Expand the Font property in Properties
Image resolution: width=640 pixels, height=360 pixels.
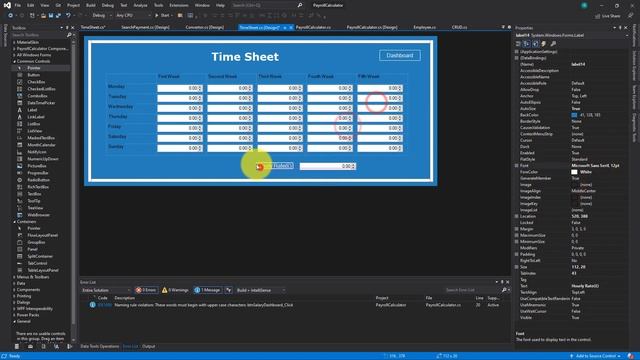(x=517, y=166)
